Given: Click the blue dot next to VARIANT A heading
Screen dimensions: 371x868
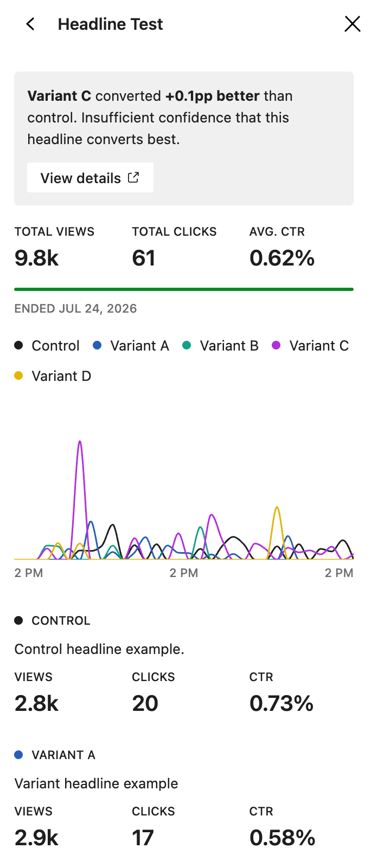Looking at the screenshot, I should [18, 755].
